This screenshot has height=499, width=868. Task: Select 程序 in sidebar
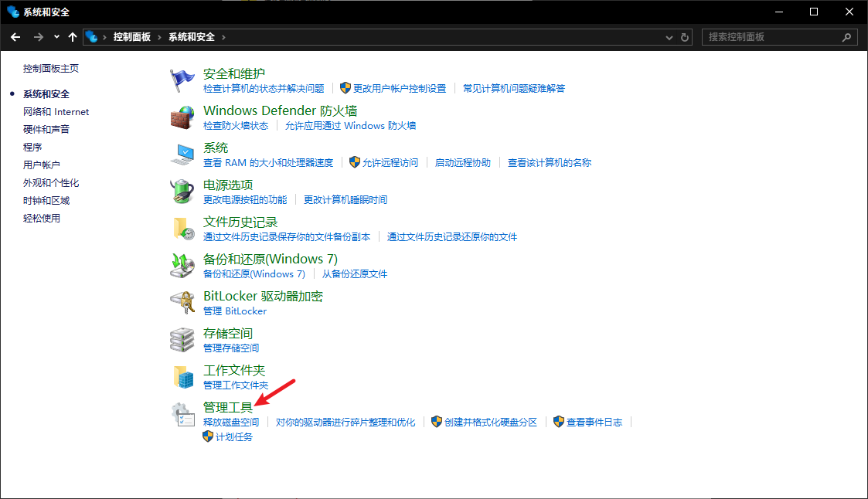(32, 148)
